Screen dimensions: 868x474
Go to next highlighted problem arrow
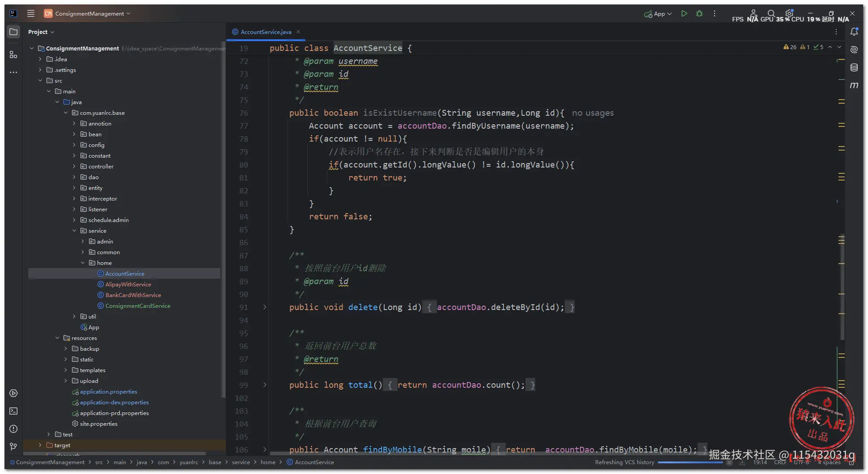tap(839, 47)
